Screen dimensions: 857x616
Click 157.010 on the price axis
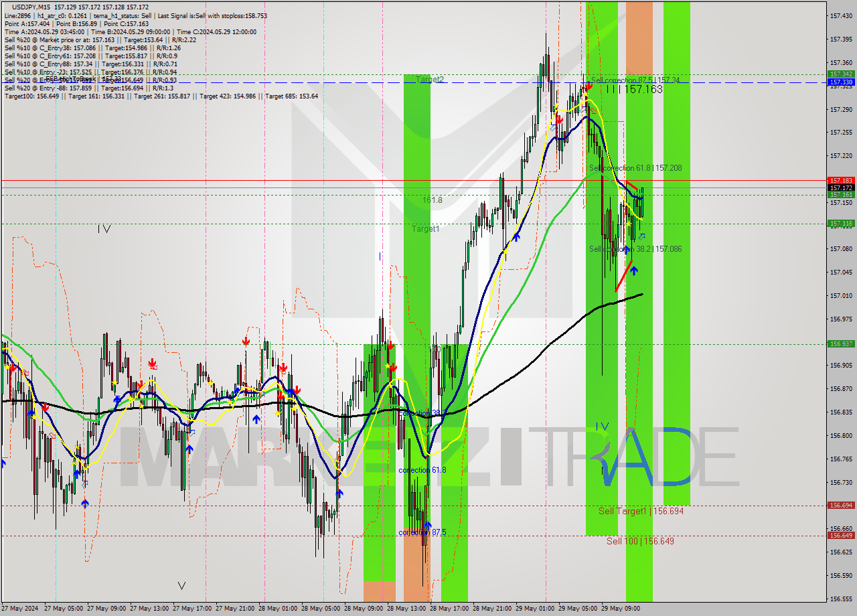[x=841, y=296]
